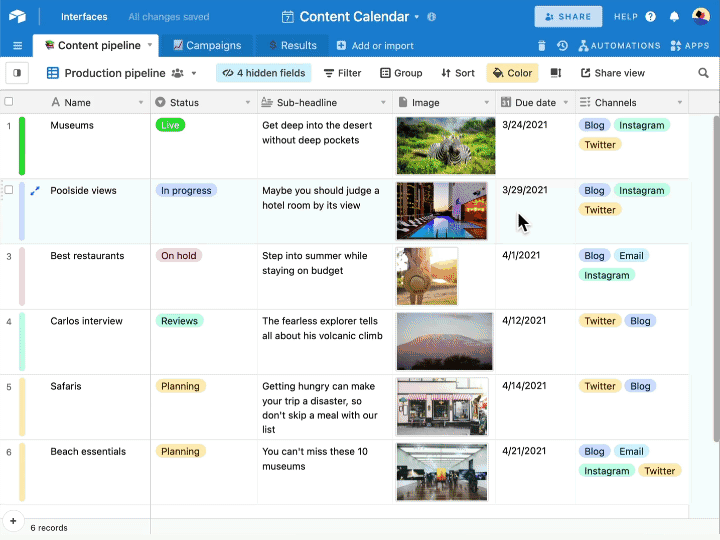Viewport: 720px width, 540px height.
Task: Open the notifications bell icon
Action: (674, 17)
